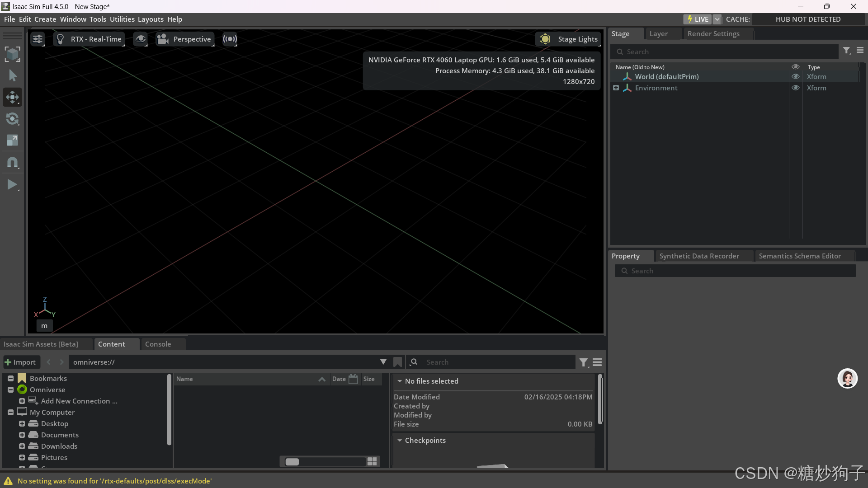Toggle the magnet snap tool
This screenshot has height=488, width=868.
coord(12,162)
